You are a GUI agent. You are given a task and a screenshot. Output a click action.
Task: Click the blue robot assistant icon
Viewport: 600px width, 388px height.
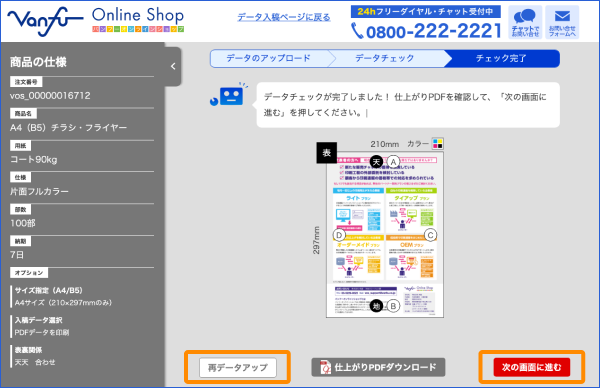228,95
